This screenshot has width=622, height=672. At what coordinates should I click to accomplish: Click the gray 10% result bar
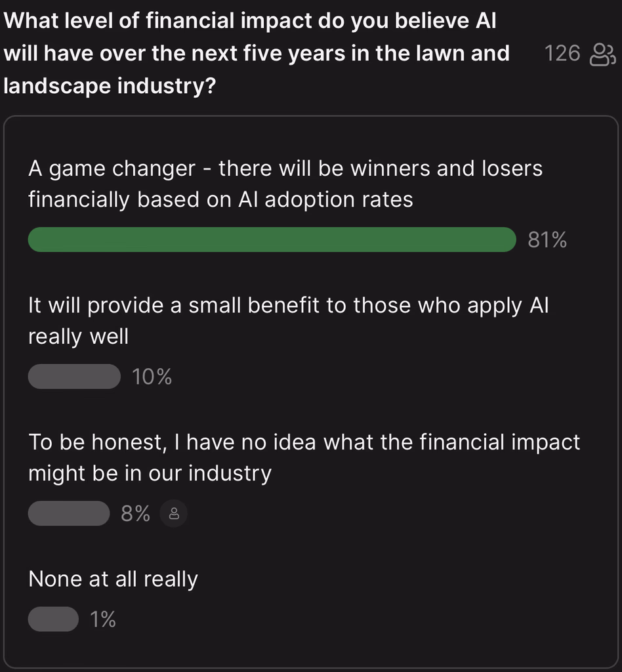[74, 377]
